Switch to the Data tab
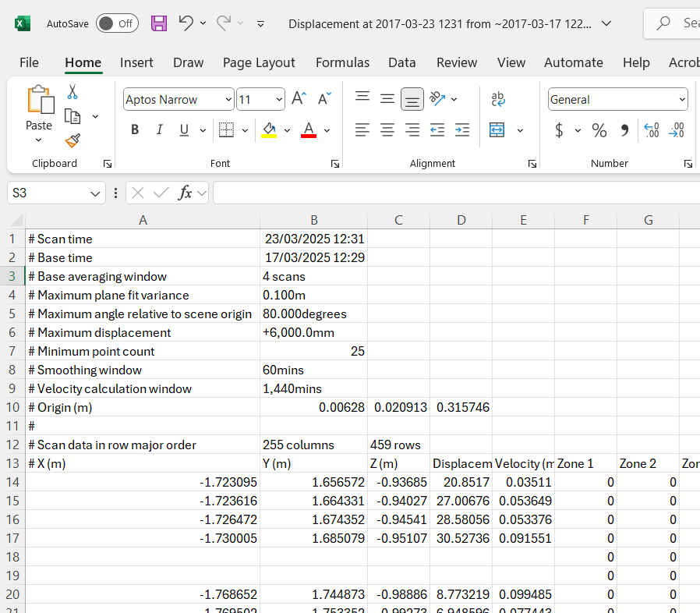Viewport: 700px width, 613px height. (x=401, y=62)
